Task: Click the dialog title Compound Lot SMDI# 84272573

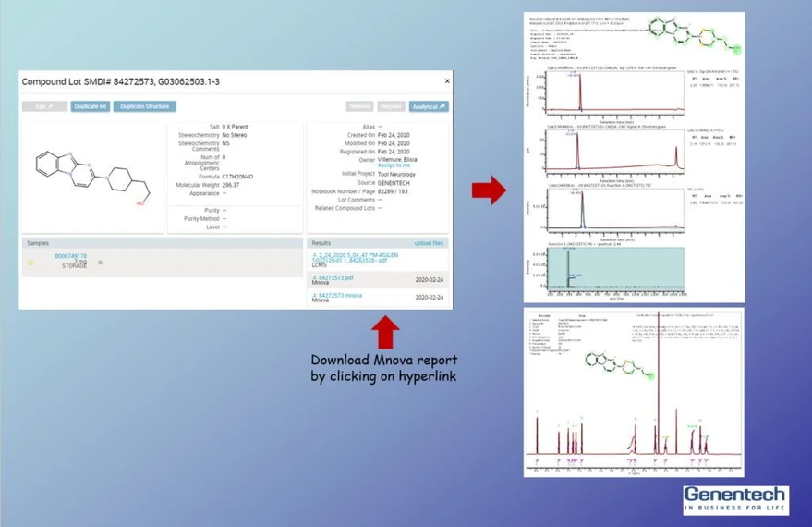Action: click(x=121, y=82)
